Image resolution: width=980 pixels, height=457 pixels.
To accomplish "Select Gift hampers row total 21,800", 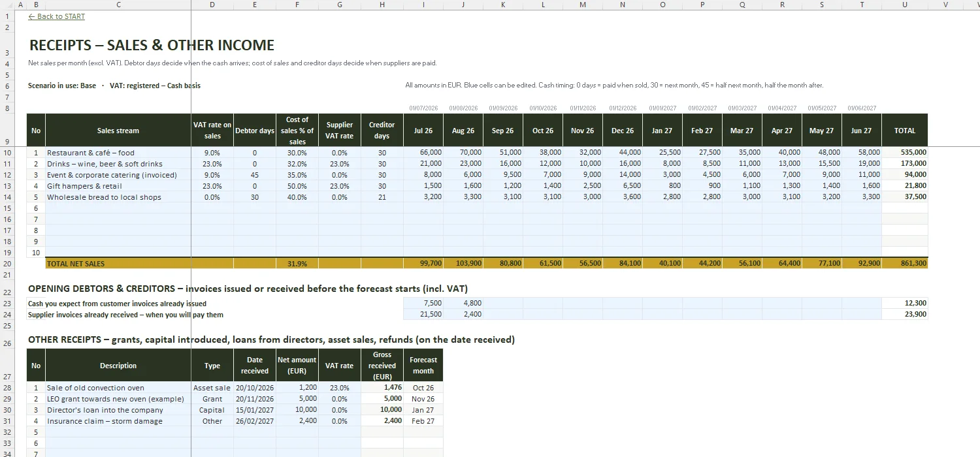I will click(x=905, y=186).
